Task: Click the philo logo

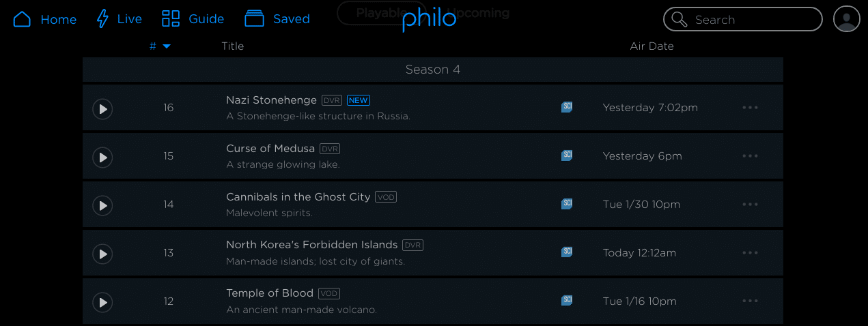Action: pyautogui.click(x=429, y=19)
